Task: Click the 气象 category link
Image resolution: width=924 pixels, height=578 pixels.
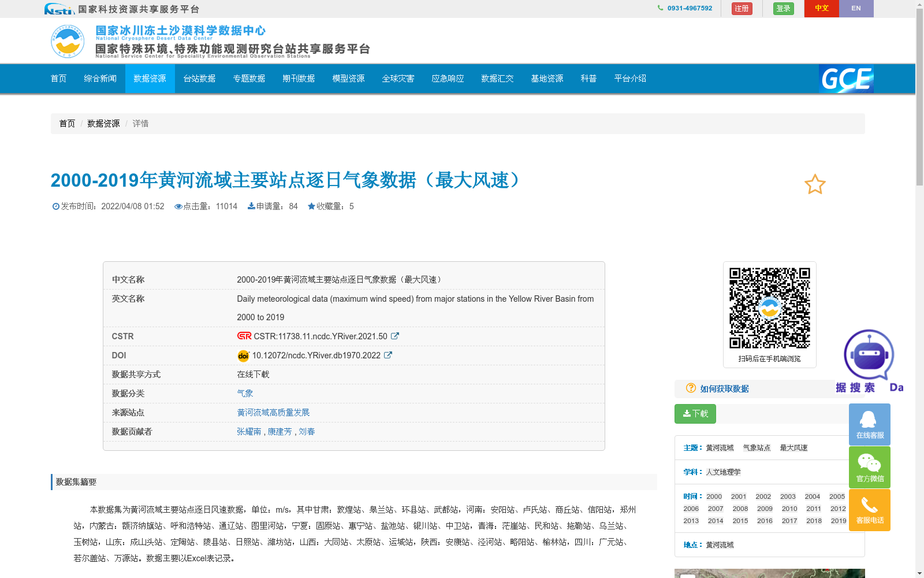Action: (245, 393)
